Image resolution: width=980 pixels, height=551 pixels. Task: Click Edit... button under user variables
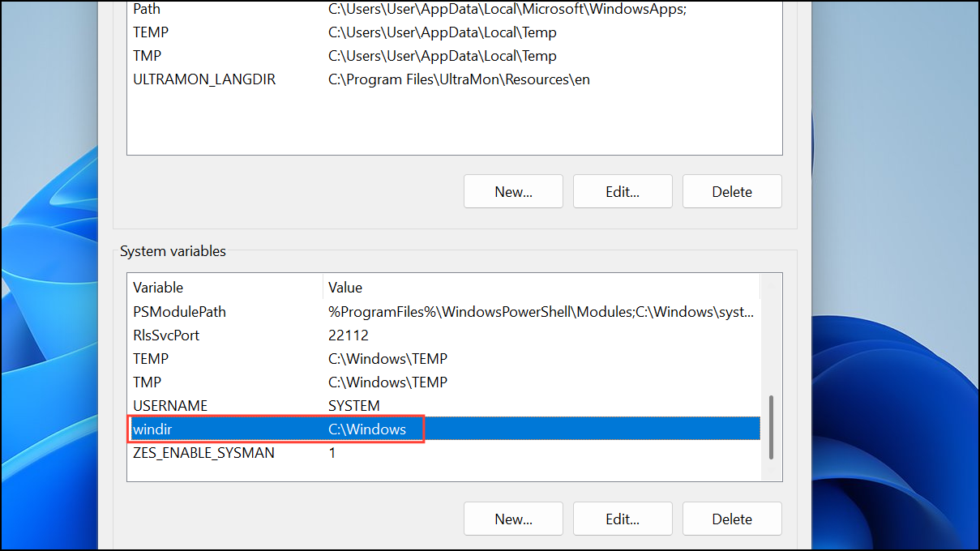coord(623,191)
